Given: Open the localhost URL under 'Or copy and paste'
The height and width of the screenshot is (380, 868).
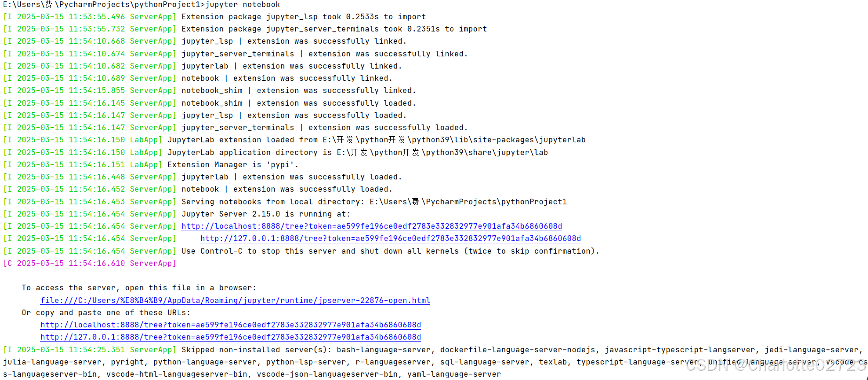Looking at the screenshot, I should (x=230, y=325).
